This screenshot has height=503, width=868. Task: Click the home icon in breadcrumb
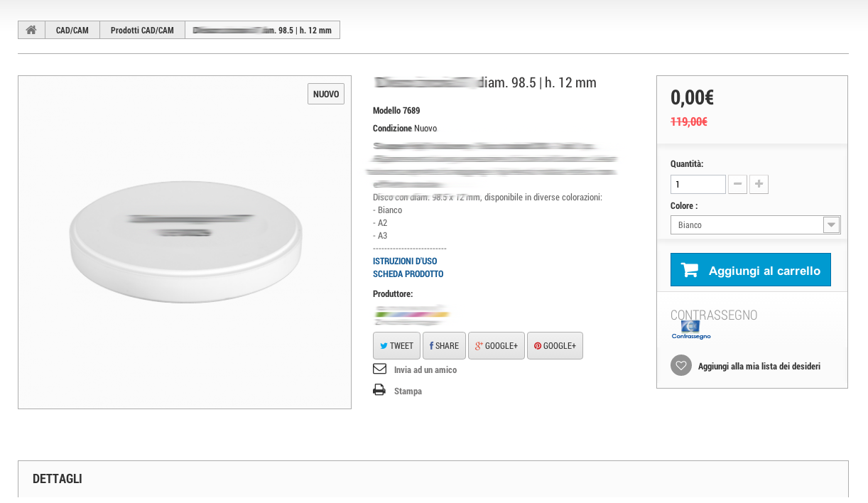tap(31, 30)
